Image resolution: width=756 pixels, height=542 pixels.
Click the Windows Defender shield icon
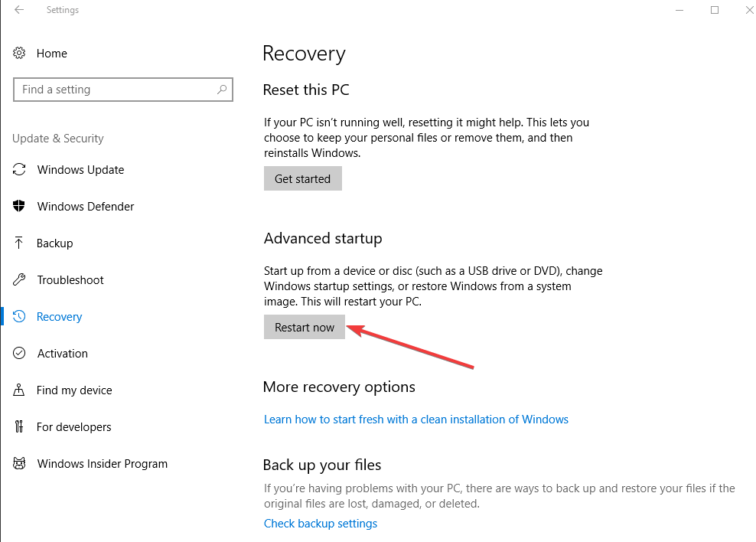pos(19,206)
